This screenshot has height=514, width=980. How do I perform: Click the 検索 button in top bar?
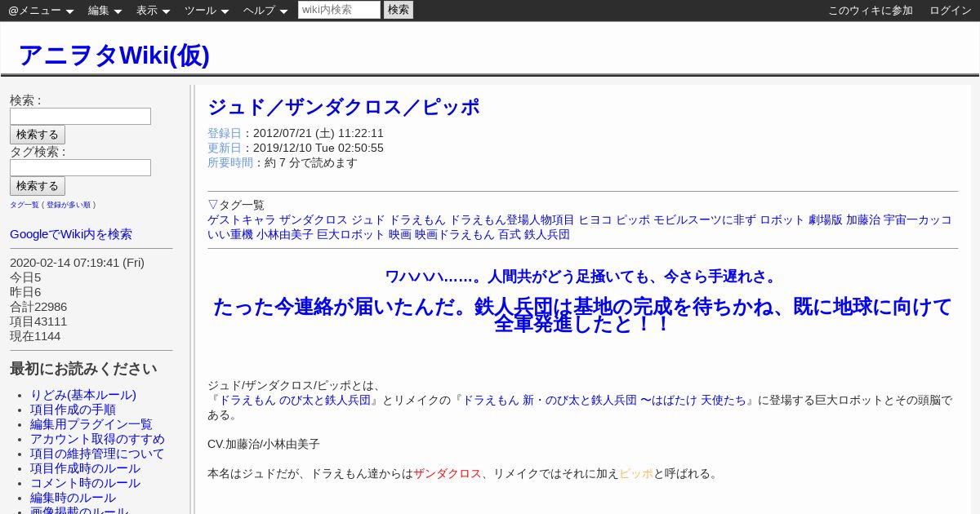point(399,10)
